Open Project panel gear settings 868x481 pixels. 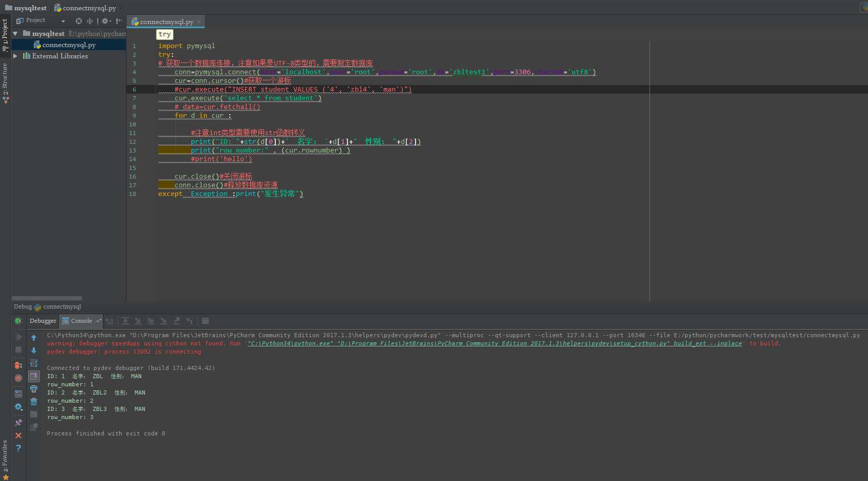tap(106, 21)
